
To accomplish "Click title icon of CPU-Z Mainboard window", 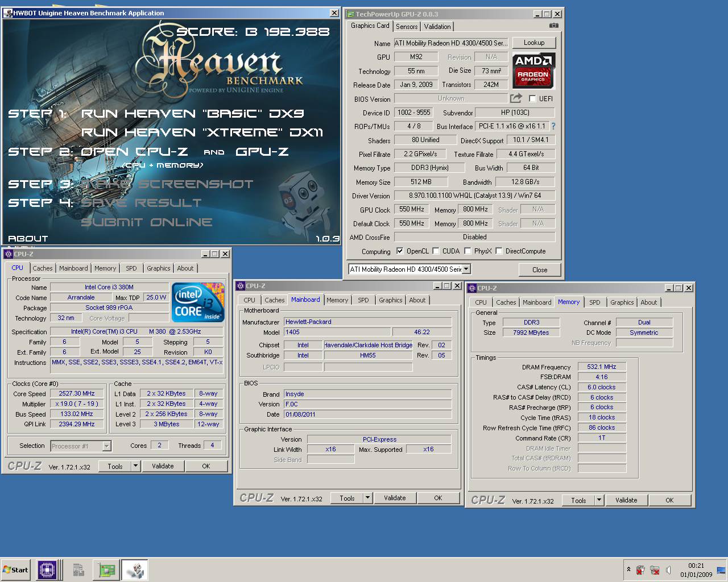I will (x=241, y=286).
